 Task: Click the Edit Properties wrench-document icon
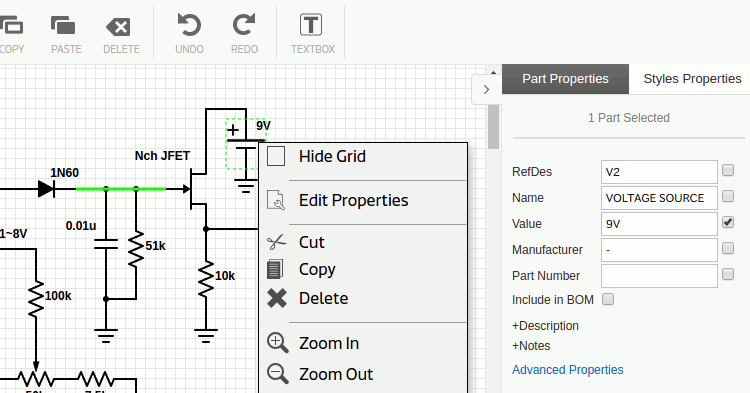tap(276, 200)
